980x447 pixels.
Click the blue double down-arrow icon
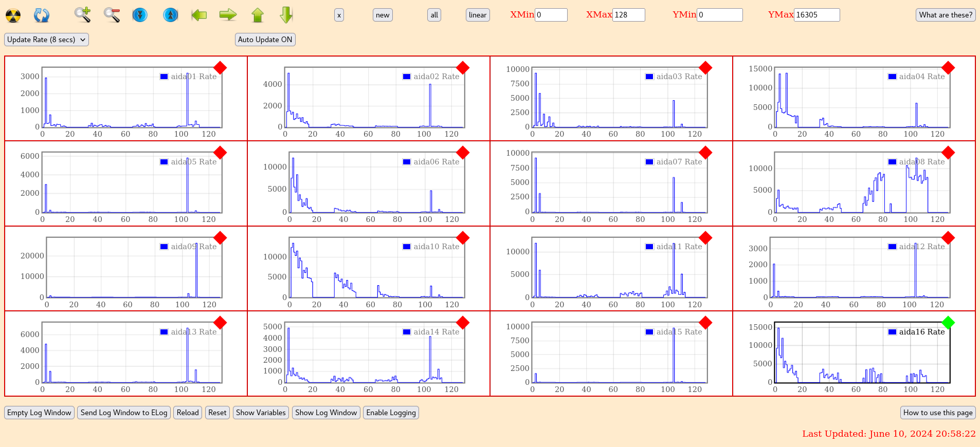coord(140,15)
